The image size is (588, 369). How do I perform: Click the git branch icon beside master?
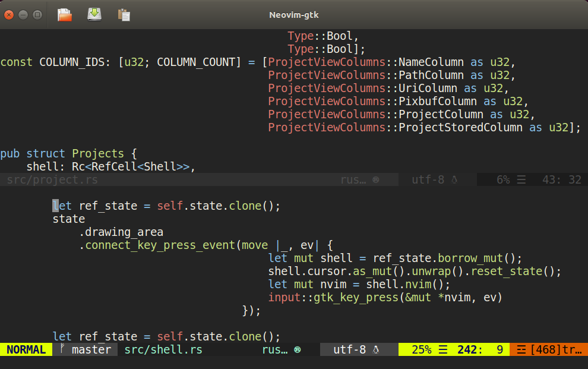point(63,349)
